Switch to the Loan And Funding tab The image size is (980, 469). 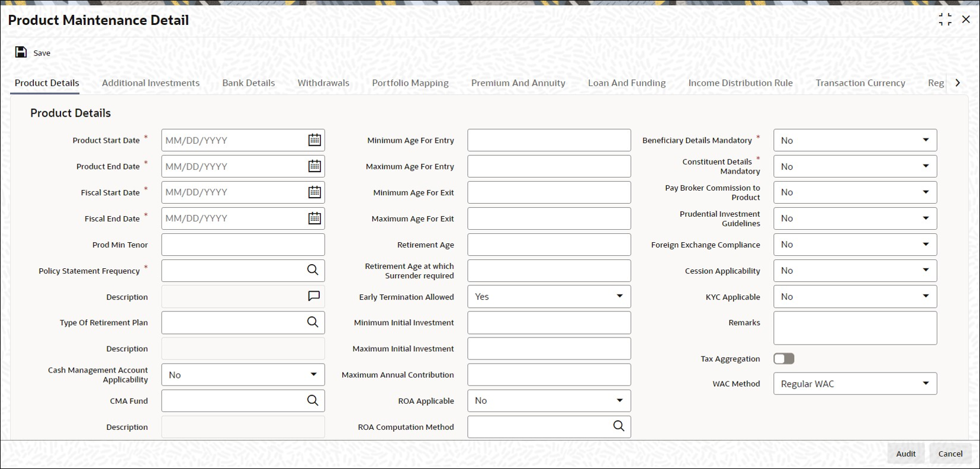point(626,83)
